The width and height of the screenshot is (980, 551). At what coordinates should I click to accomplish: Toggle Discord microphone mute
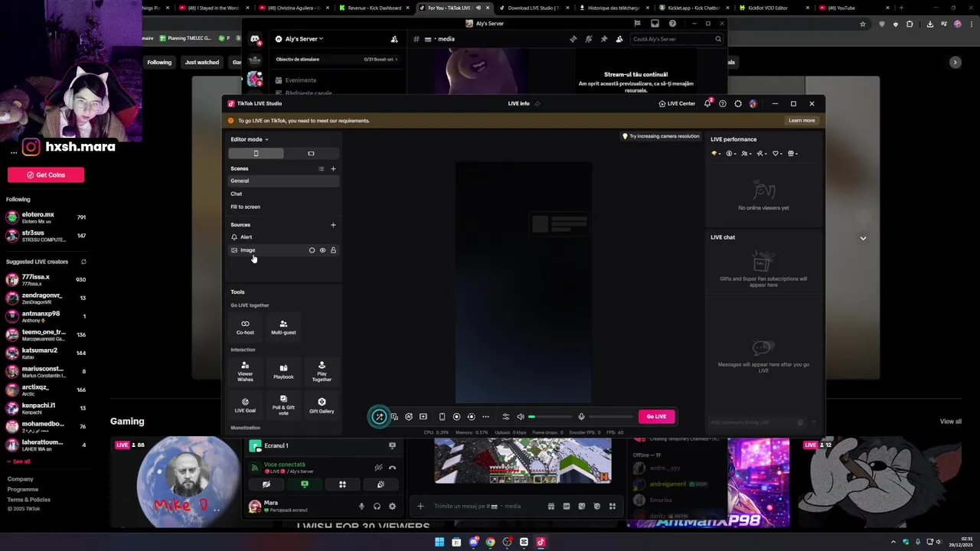click(x=361, y=506)
